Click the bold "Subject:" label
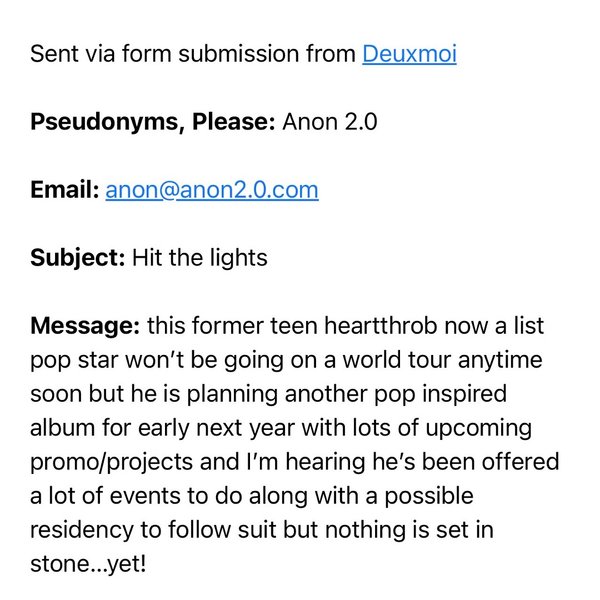The height and width of the screenshot is (600, 600). point(78,258)
